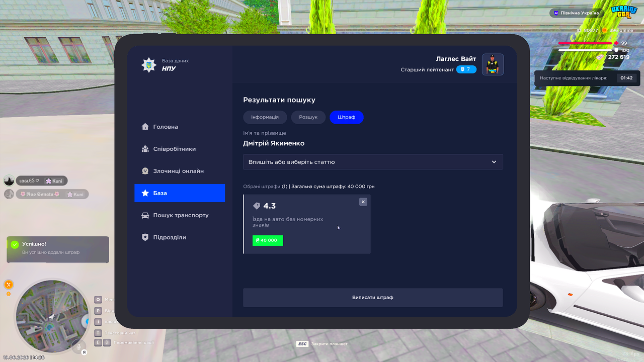Click the officer avatar portrait
644x362 pixels.
pyautogui.click(x=493, y=64)
